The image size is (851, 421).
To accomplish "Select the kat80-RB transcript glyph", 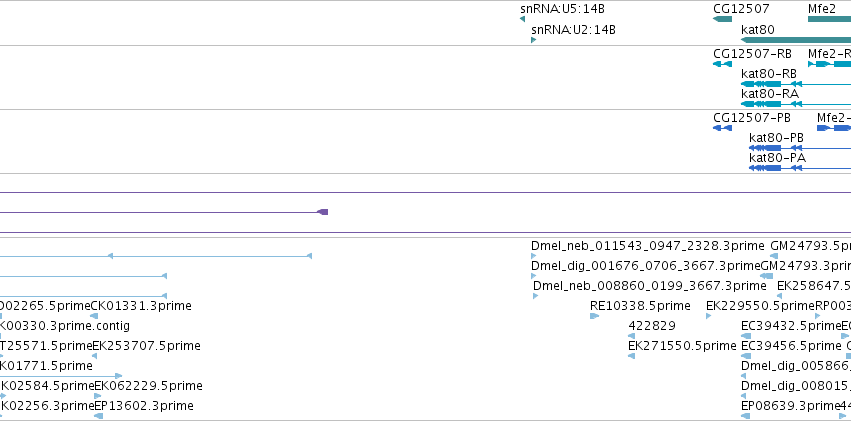I will (796, 84).
